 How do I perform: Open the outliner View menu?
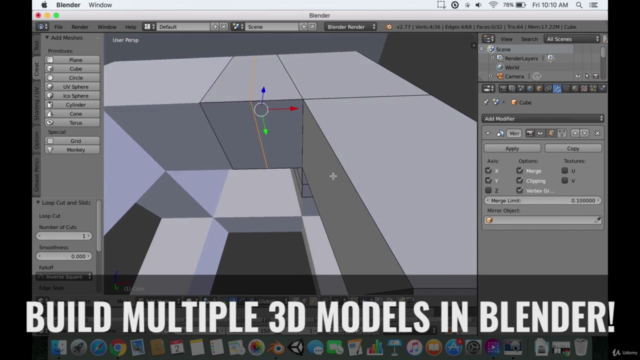(507, 39)
